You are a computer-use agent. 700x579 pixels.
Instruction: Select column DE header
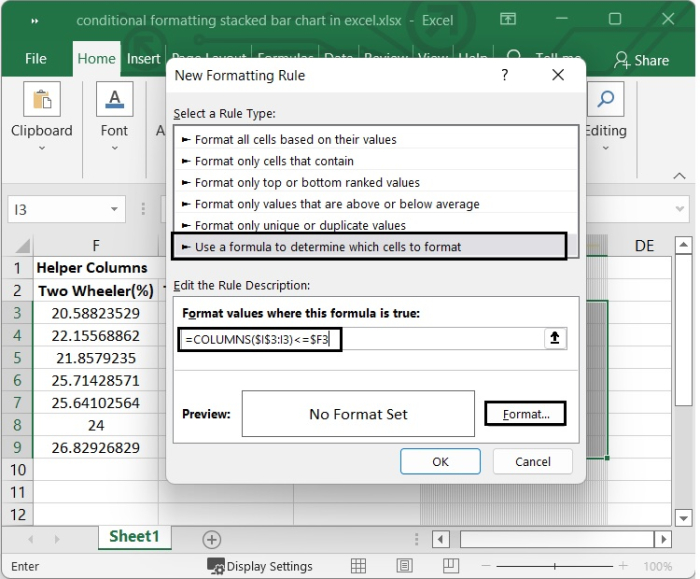click(644, 246)
